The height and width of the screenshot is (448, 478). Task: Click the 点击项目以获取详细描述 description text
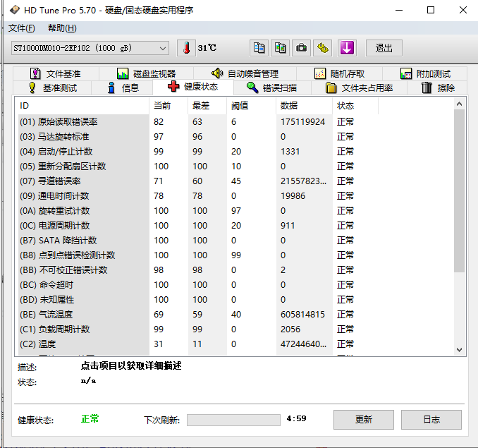[x=131, y=365]
